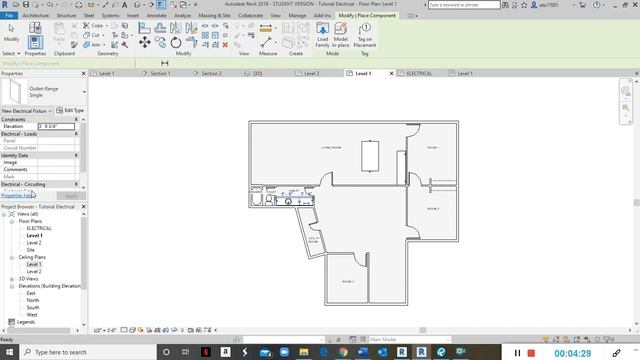This screenshot has width=640, height=360.
Task: Open the Manage ribbon tab
Action: 297,16
